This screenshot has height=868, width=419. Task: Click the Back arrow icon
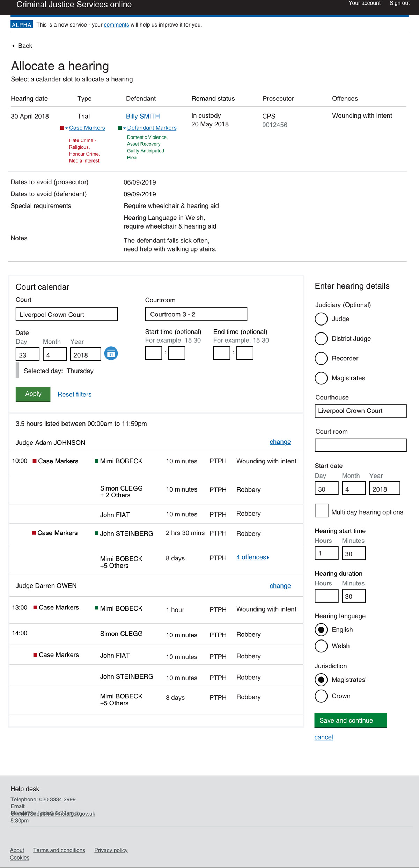[x=13, y=46]
